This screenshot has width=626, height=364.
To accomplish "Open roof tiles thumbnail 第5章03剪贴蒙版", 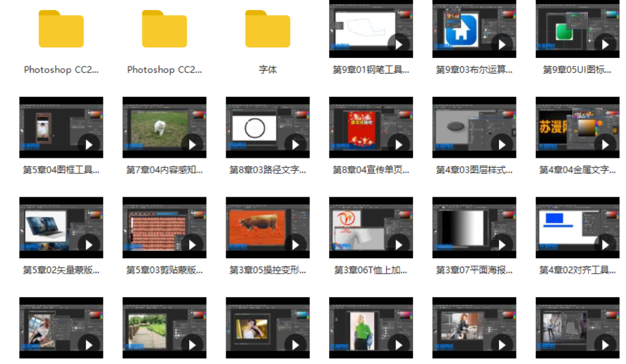I will (x=165, y=227).
